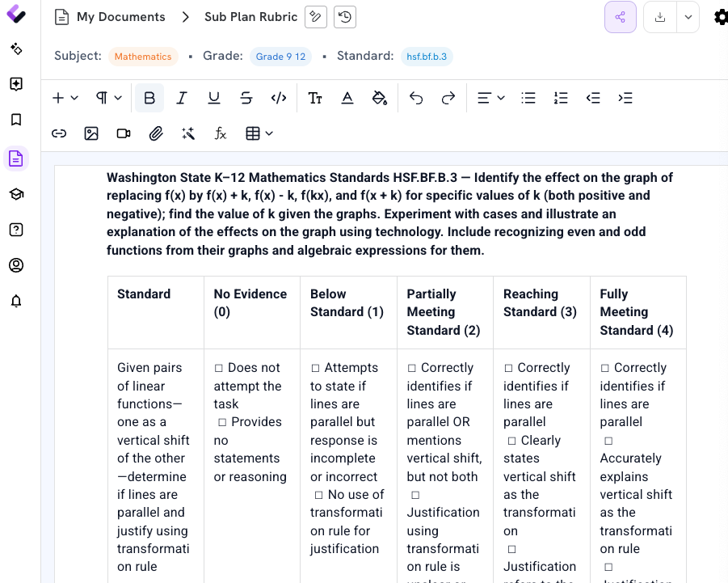Screen dimensions: 728x583
Task: Check the box beside Attempts to state
Action: (315, 369)
